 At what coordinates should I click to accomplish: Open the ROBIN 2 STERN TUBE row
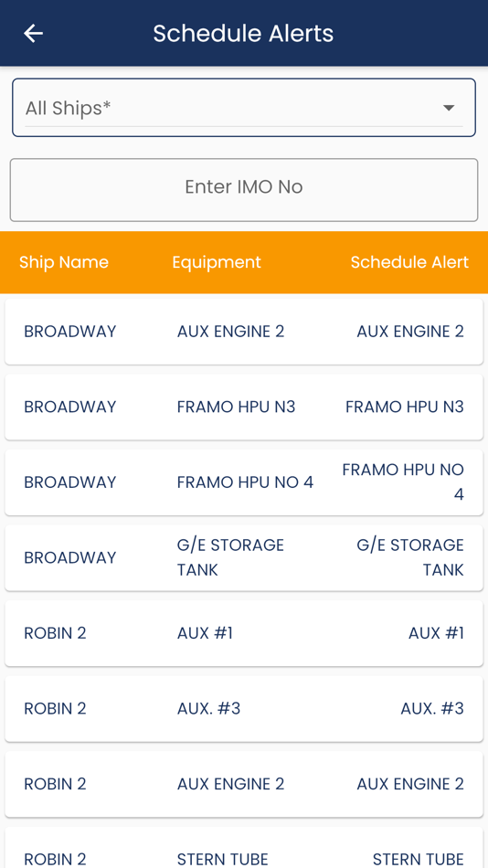pos(244,848)
